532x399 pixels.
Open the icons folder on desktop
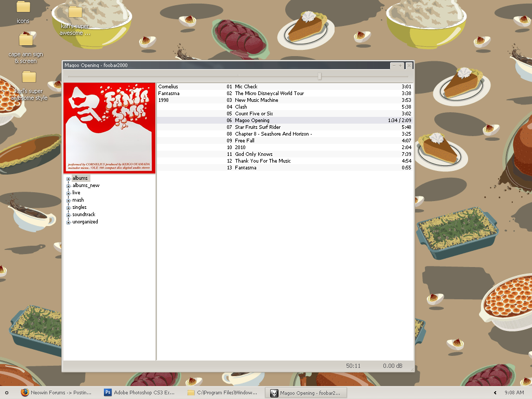point(23,12)
